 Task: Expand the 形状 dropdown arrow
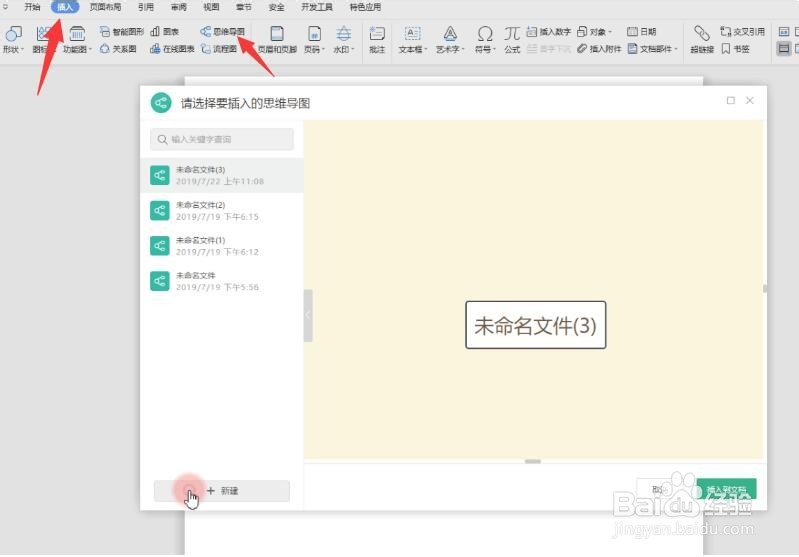coord(22,49)
